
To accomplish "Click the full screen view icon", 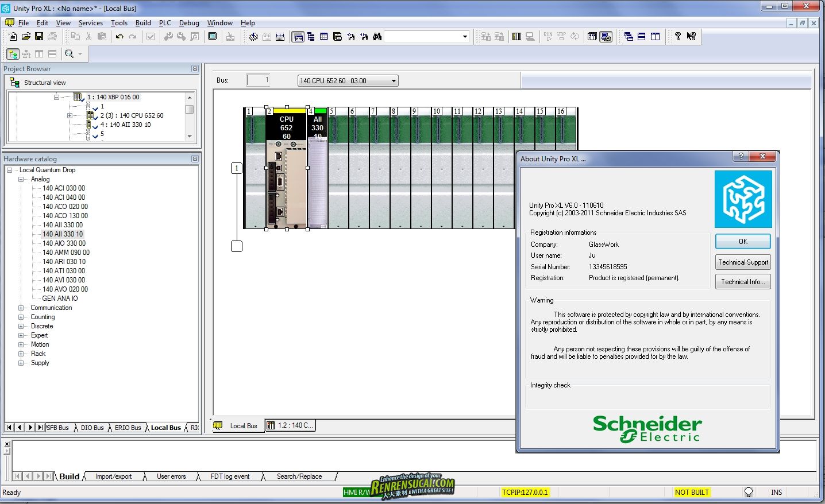I will click(212, 36).
